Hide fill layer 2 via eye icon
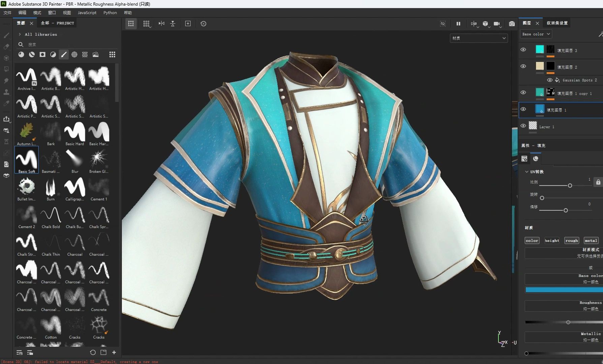603x364 pixels. [x=523, y=66]
